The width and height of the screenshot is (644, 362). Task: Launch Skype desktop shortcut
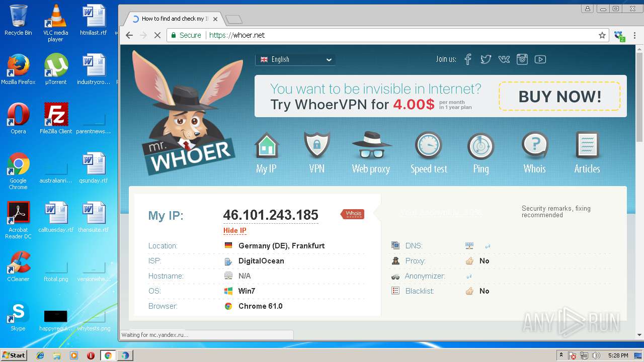click(18, 316)
